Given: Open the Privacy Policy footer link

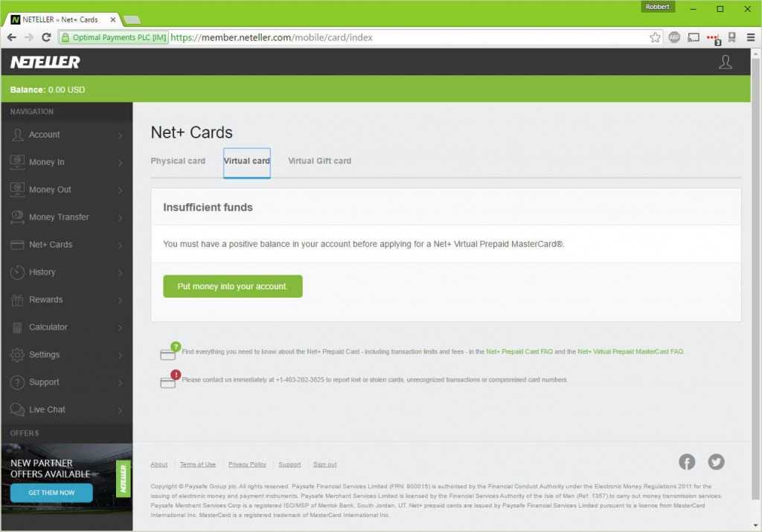Looking at the screenshot, I should tap(247, 464).
